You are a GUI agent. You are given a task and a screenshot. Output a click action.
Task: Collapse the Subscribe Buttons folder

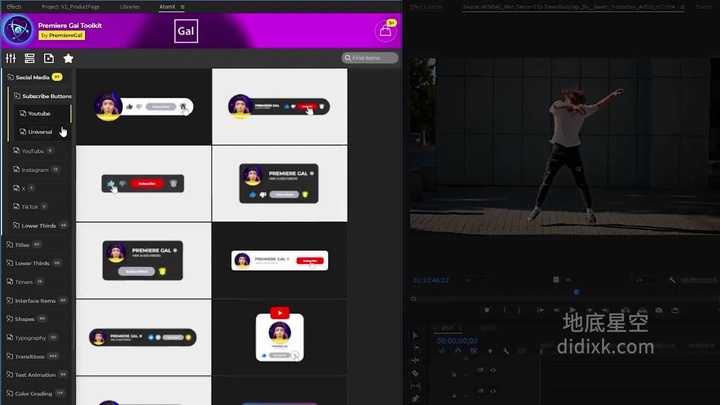pos(46,96)
